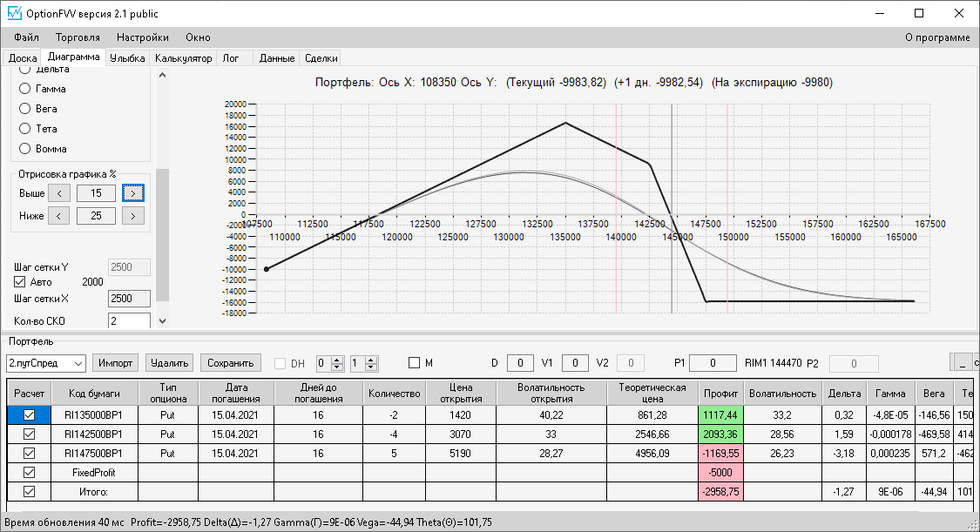Open the Файл menu
The height and width of the screenshot is (532, 980).
click(26, 37)
